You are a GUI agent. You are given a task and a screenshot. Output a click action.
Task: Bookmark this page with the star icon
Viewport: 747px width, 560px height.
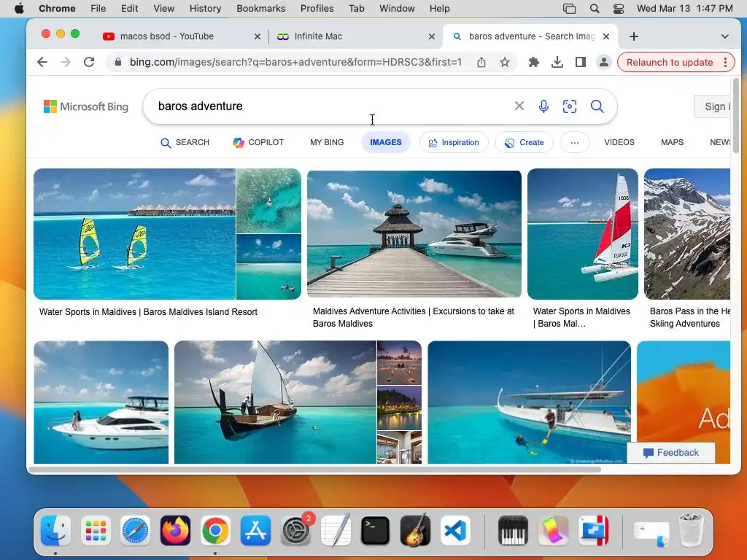(505, 62)
